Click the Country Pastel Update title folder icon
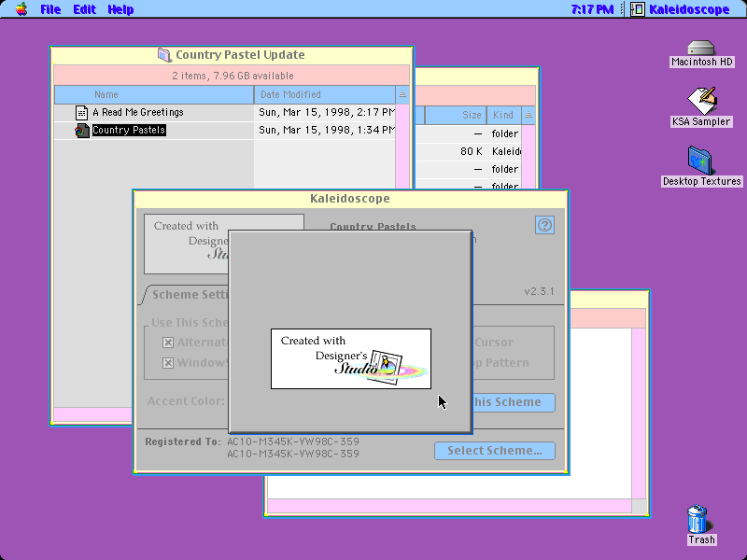The height and width of the screenshot is (560, 747). coord(164,55)
